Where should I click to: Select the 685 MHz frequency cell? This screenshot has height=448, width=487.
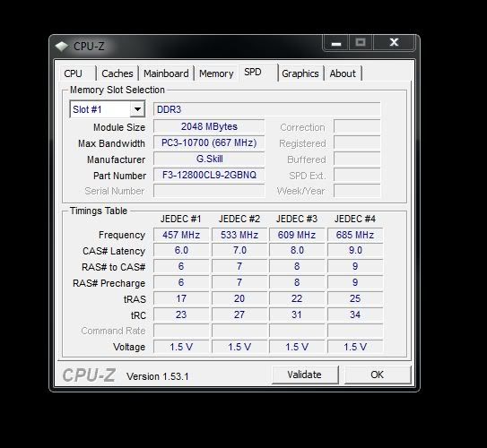click(x=355, y=235)
